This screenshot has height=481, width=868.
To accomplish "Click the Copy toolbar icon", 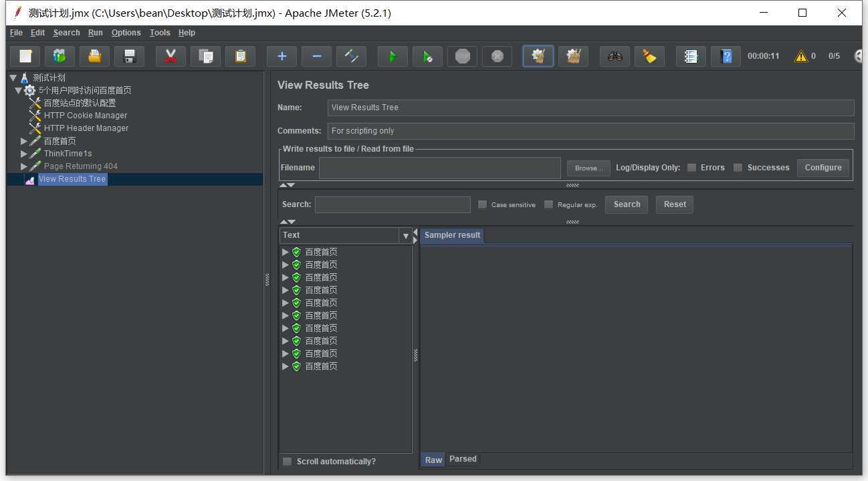I will pos(205,56).
